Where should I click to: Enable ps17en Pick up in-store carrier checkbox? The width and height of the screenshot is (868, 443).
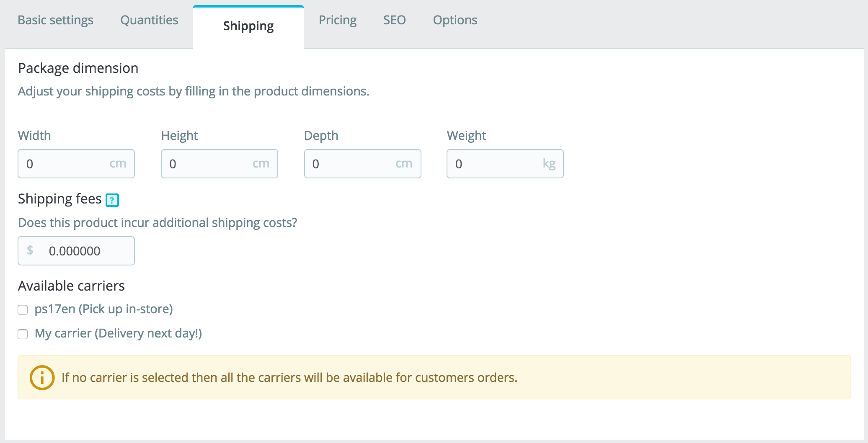click(23, 310)
